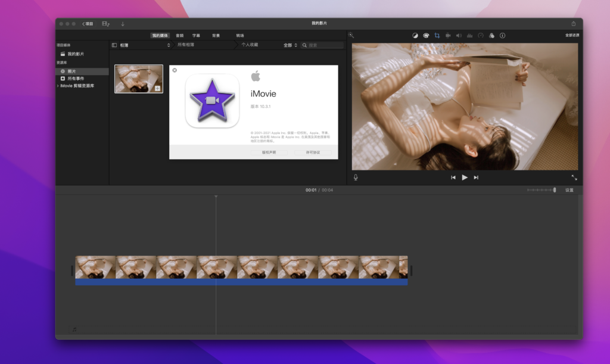The height and width of the screenshot is (364, 610).
Task: Click 全部还原 to reset adjustments
Action: (572, 35)
